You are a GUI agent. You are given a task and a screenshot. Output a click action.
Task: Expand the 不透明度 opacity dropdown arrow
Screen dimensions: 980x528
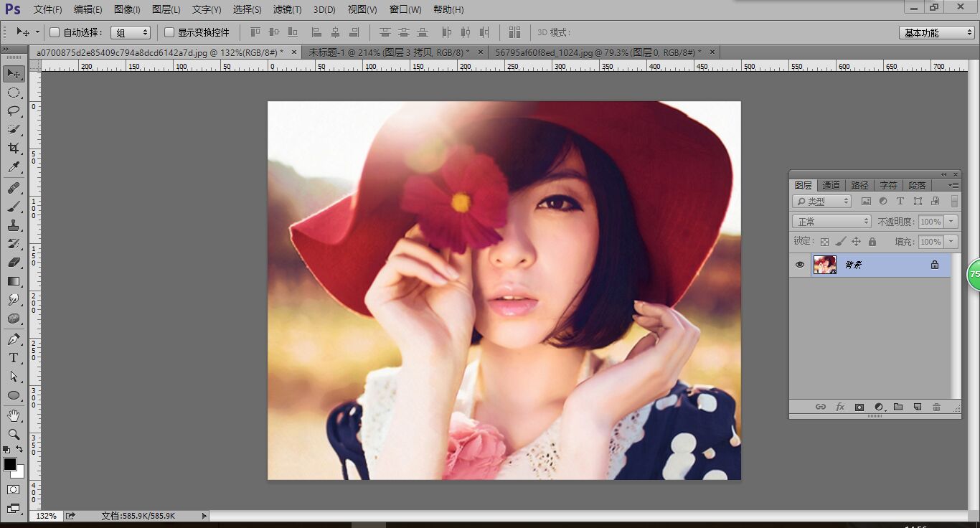951,222
